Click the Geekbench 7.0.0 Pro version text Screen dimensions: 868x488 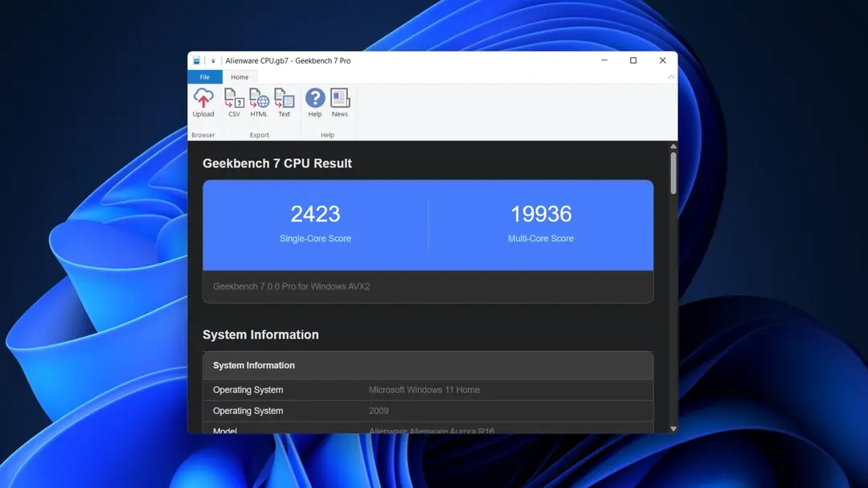pos(291,286)
